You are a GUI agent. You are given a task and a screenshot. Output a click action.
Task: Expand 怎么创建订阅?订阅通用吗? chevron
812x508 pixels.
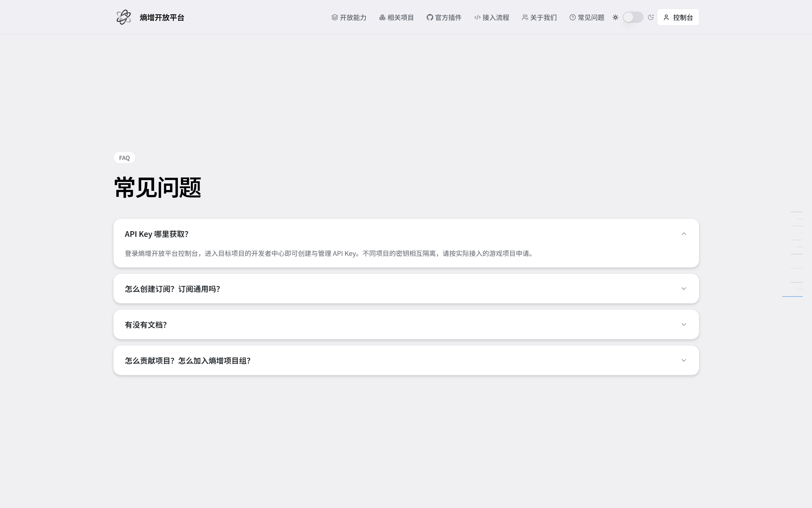click(684, 289)
